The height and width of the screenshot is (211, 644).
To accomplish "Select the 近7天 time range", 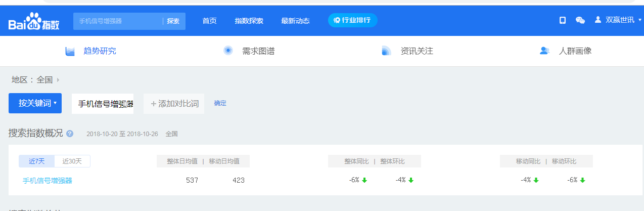I will [x=37, y=161].
